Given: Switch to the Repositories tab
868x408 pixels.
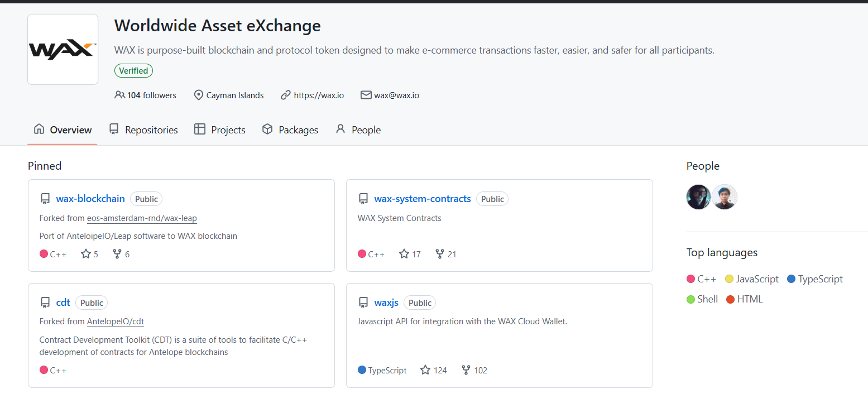Looking at the screenshot, I should tap(143, 129).
